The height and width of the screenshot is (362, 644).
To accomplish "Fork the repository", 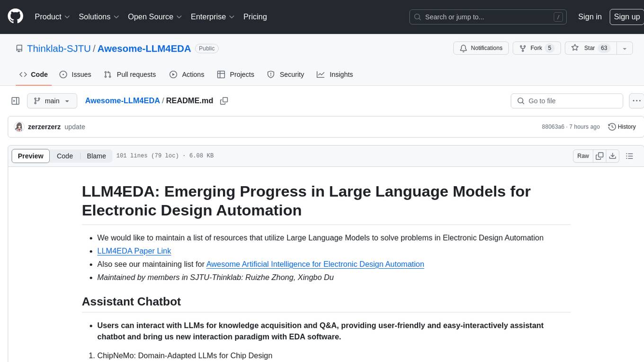I will (x=537, y=48).
